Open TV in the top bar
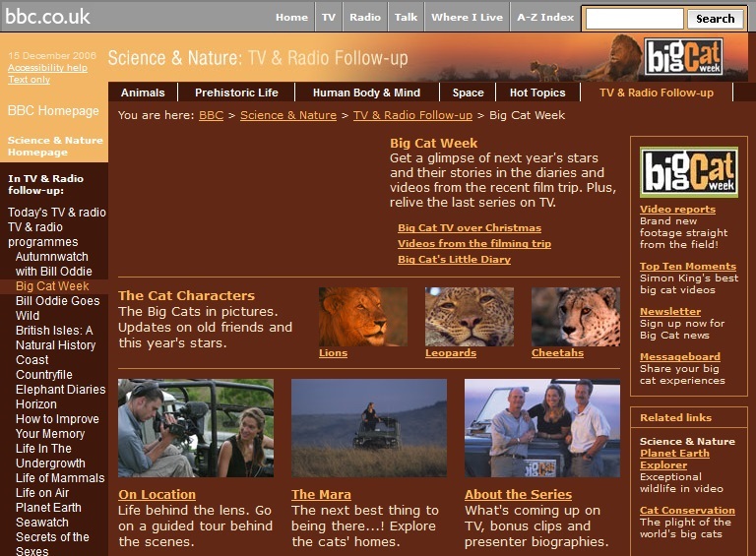The image size is (756, 556). point(329,17)
